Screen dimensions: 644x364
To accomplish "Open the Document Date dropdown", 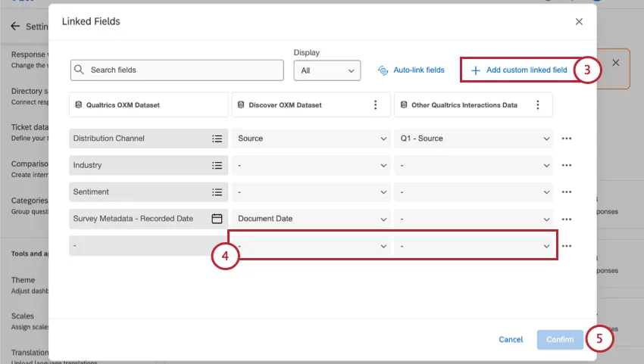I will click(x=311, y=219).
